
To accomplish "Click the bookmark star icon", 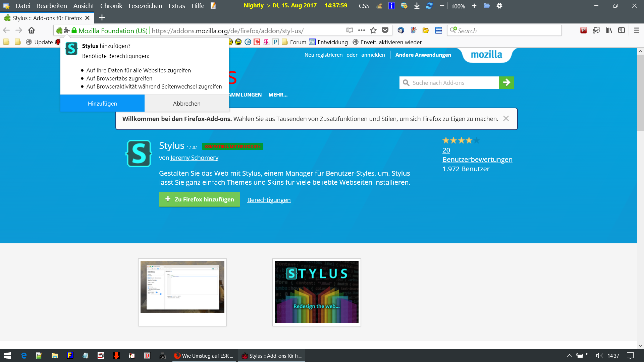I will click(373, 31).
